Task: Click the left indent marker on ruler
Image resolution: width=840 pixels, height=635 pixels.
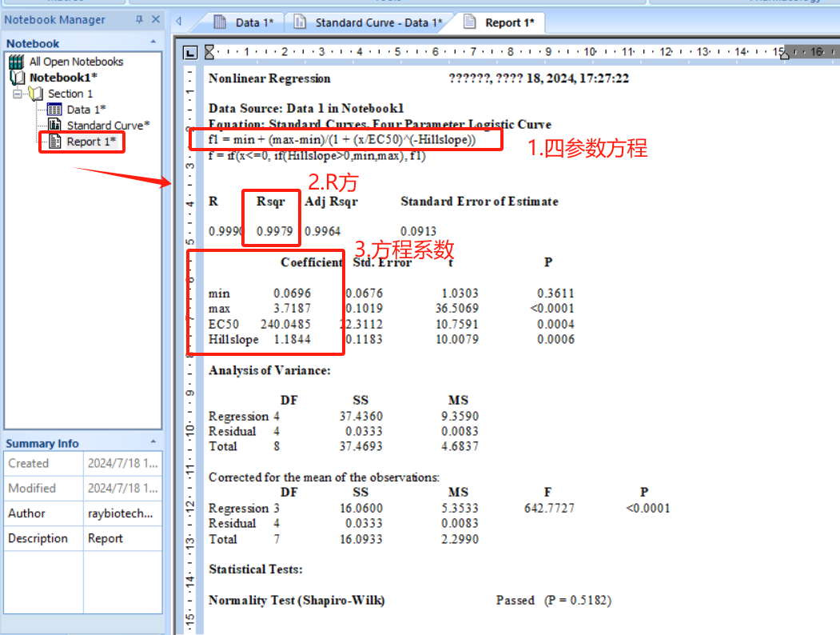Action: (209, 52)
